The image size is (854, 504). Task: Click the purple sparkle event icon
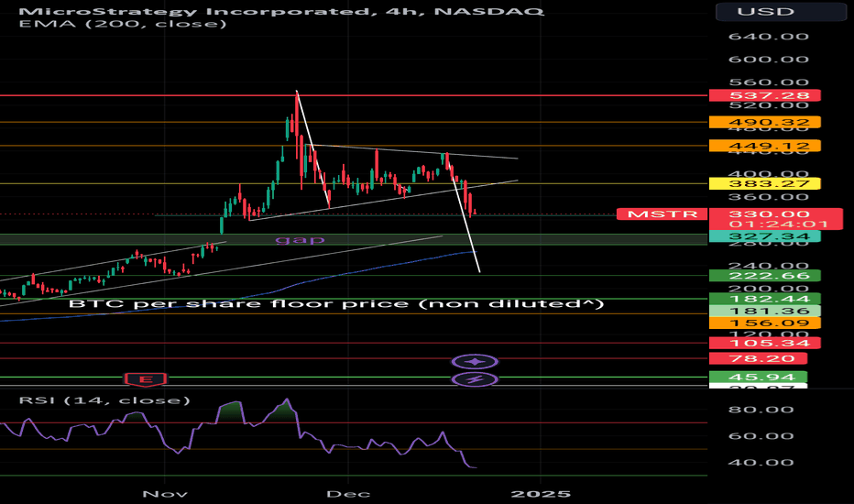(x=475, y=362)
